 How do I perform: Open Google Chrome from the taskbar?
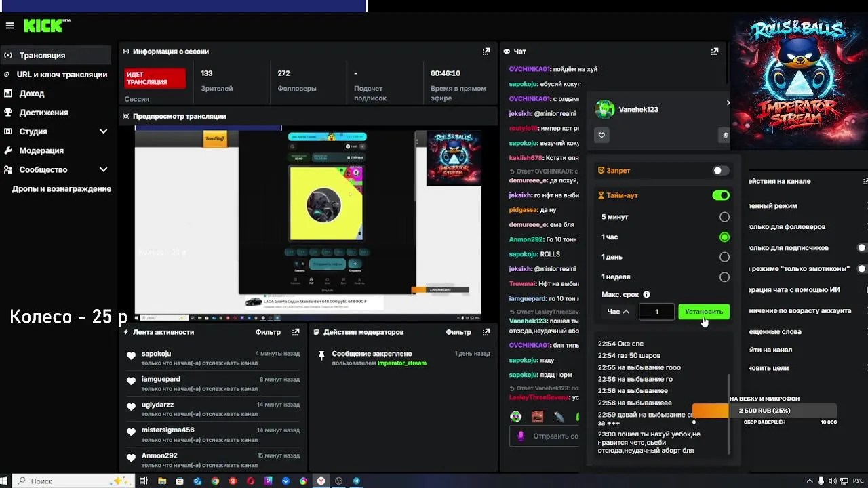click(x=215, y=481)
